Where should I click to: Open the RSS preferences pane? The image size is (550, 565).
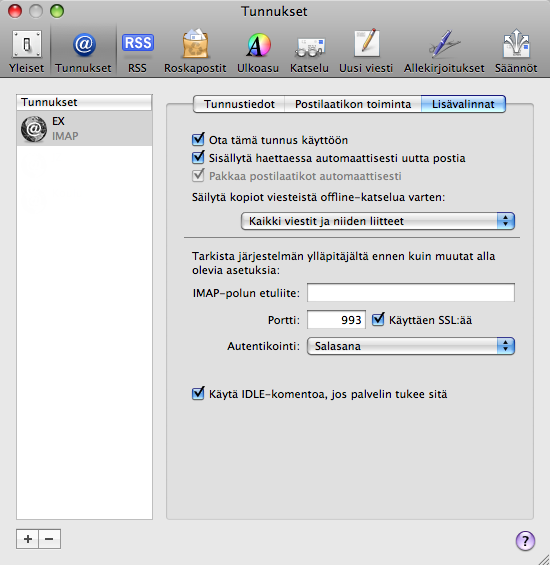137,52
